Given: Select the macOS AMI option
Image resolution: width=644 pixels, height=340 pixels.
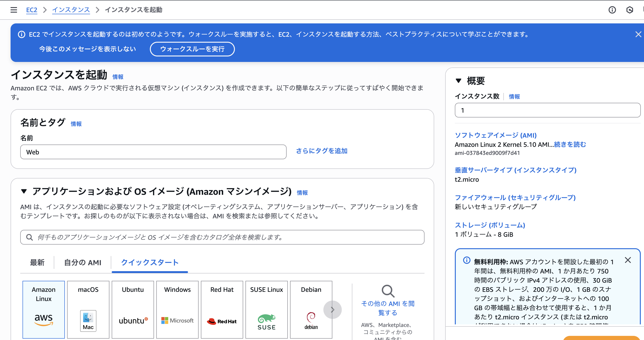Looking at the screenshot, I should click(88, 309).
